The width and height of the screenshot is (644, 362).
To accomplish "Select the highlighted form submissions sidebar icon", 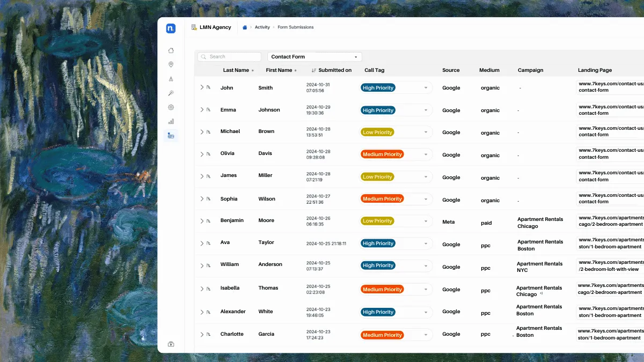I will tap(171, 136).
